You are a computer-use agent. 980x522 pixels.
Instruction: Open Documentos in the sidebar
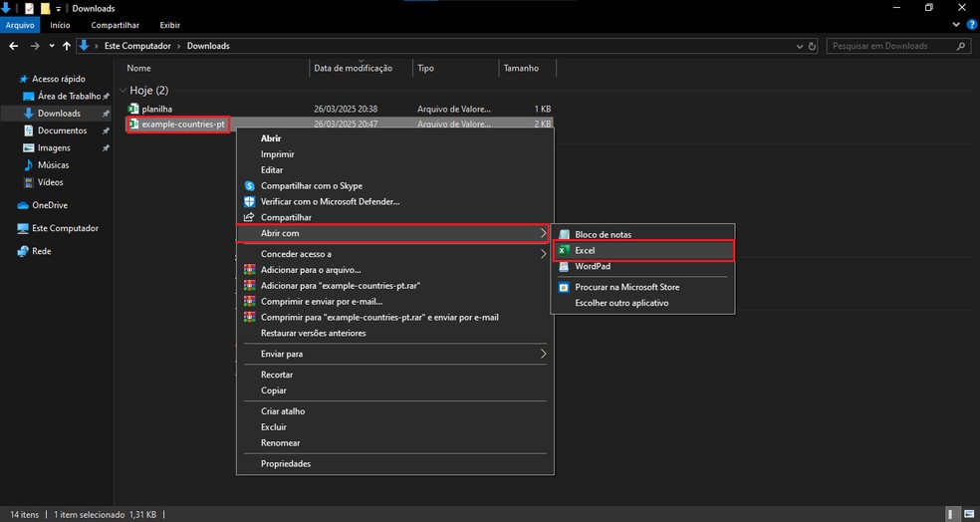(x=62, y=130)
